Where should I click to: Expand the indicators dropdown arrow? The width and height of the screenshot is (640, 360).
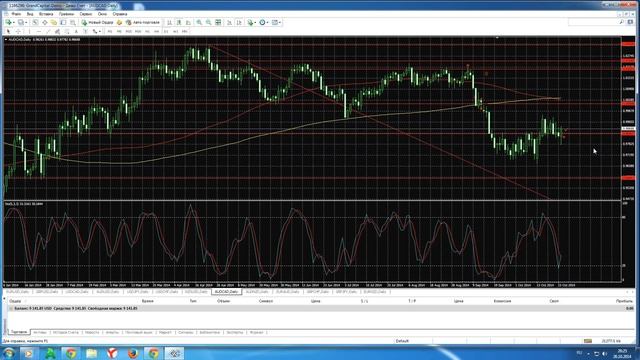[x=256, y=22]
